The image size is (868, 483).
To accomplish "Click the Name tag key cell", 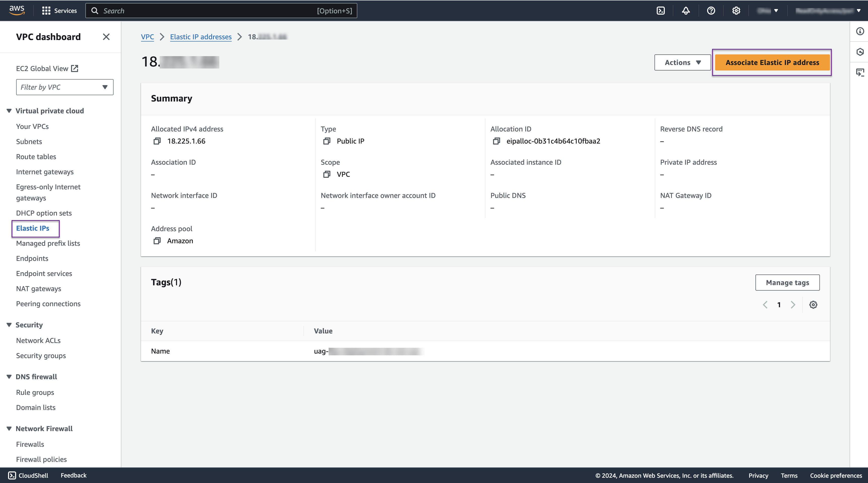I will [x=160, y=351].
